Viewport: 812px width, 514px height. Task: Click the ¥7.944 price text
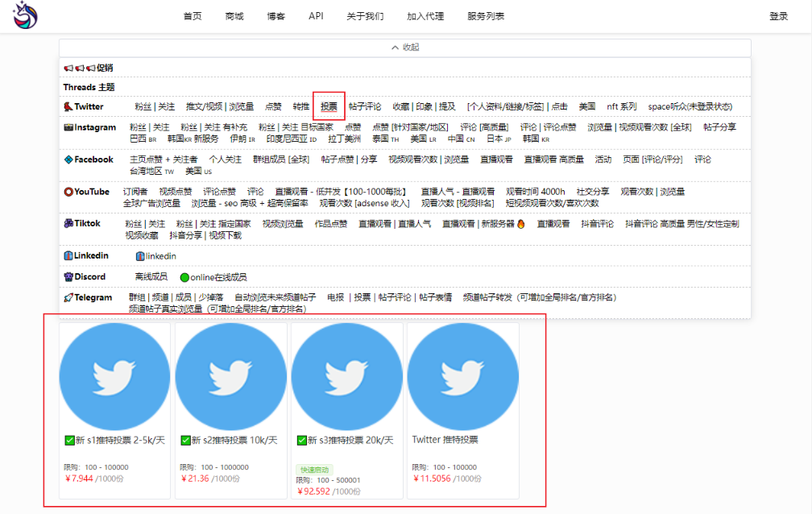point(79,479)
